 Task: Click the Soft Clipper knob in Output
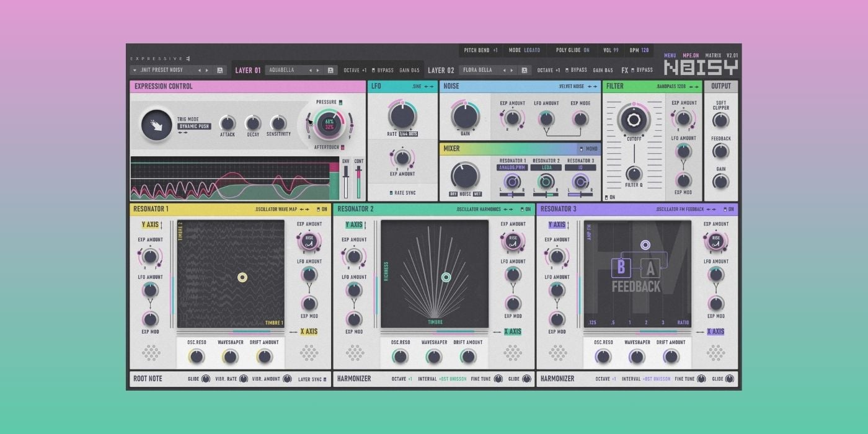(x=720, y=122)
